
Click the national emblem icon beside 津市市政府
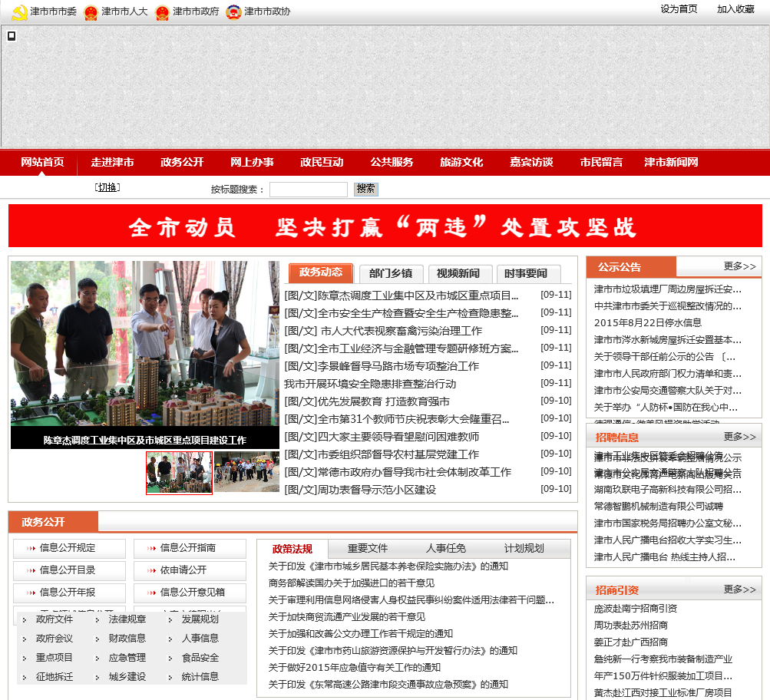[162, 12]
